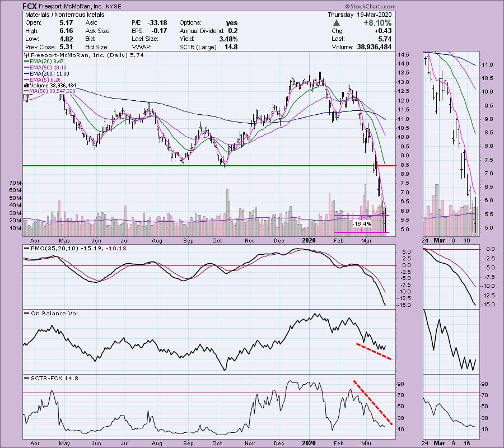Viewport: 504px width, 448px height.
Task: Click the Chg value +0.43
Action: [382, 31]
